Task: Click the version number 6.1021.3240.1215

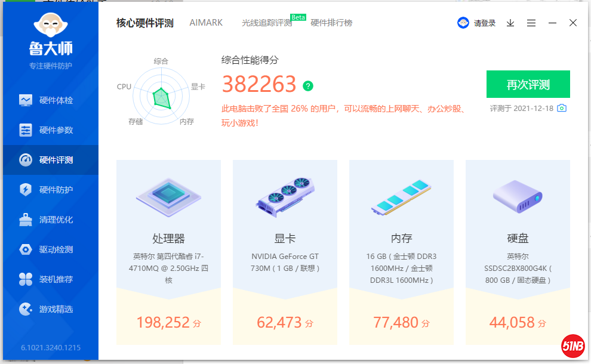Action: (51, 347)
